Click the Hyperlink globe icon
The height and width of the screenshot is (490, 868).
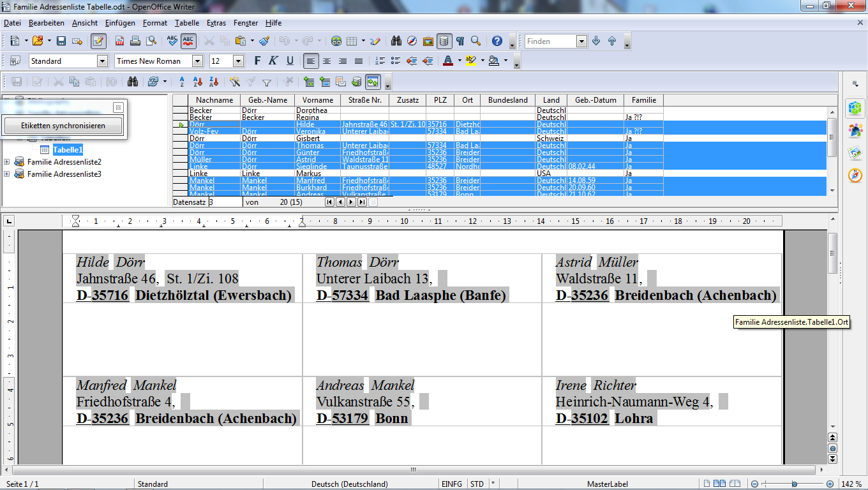(336, 41)
